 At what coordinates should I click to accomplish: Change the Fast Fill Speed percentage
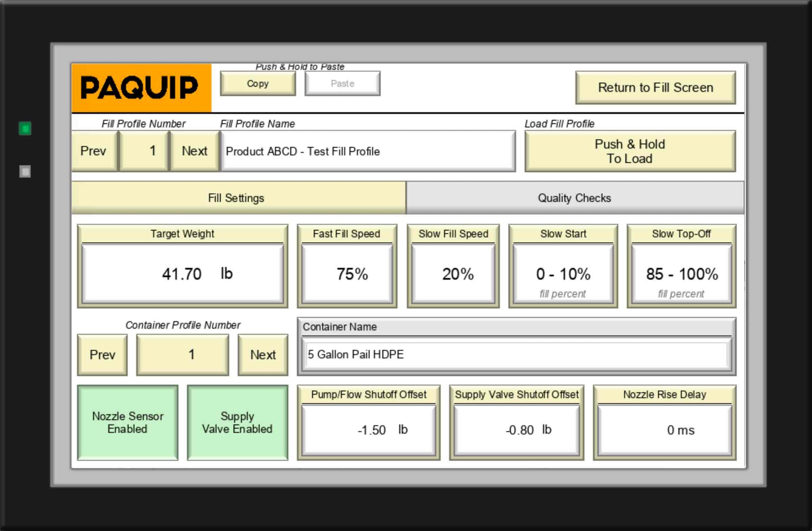(347, 274)
